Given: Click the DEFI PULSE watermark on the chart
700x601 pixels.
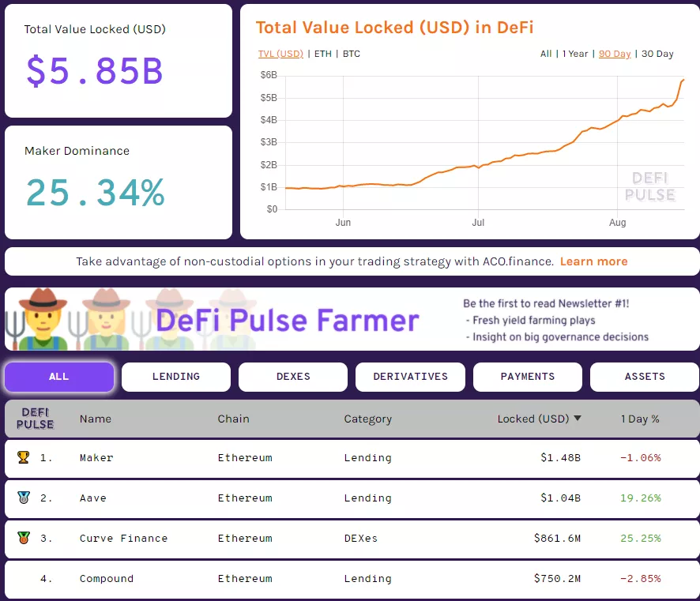Looking at the screenshot, I should [x=649, y=187].
